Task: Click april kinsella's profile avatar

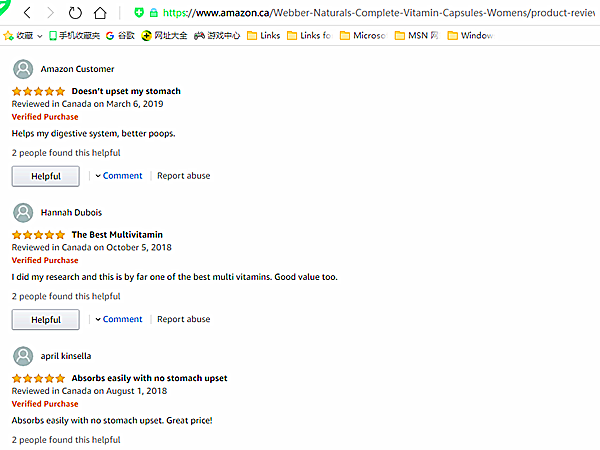Action: (x=23, y=356)
